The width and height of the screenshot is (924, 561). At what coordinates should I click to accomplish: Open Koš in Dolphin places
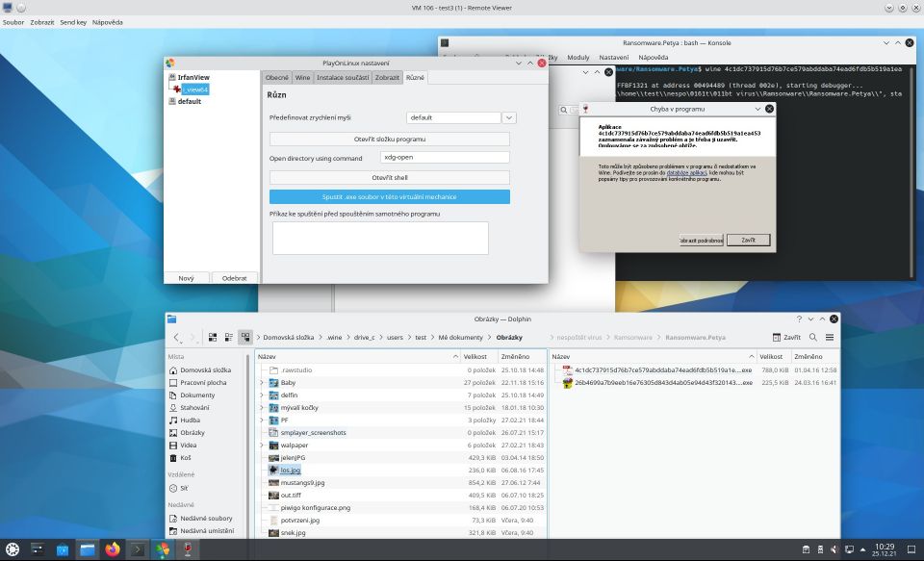[186, 457]
